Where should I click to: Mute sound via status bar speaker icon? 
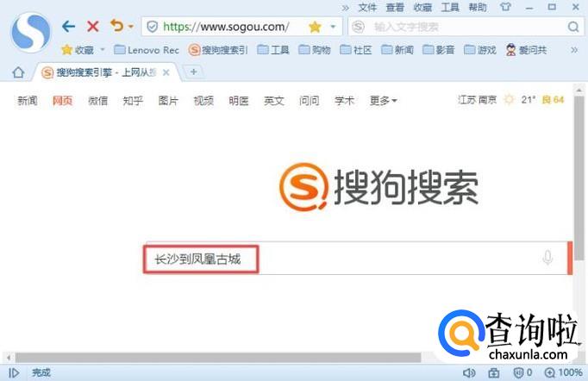469,372
